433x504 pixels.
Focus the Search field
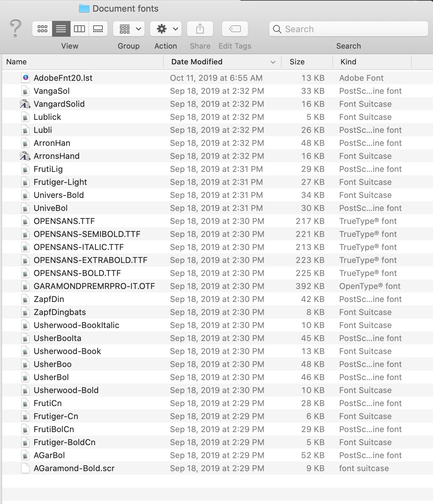[349, 29]
